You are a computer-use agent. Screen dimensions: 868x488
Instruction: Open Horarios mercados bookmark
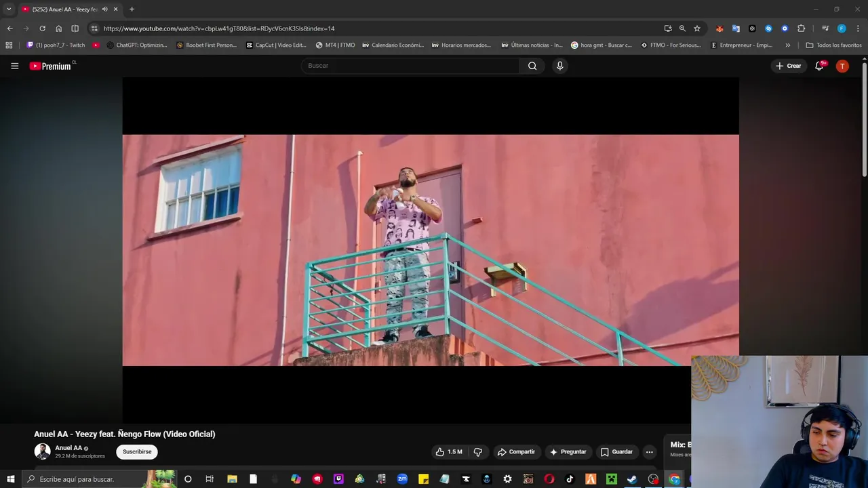pyautogui.click(x=462, y=45)
